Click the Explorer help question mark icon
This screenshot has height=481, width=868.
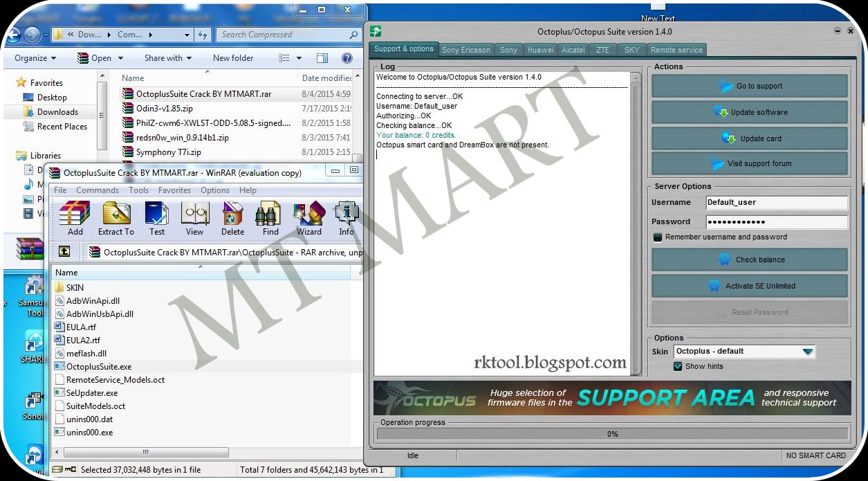tap(347, 58)
